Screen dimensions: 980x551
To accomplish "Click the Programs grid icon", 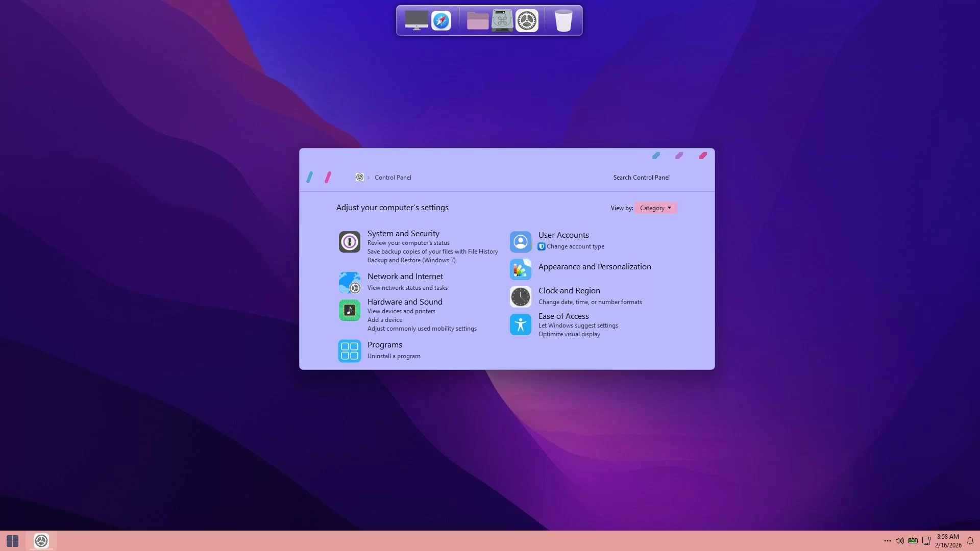I will [349, 351].
